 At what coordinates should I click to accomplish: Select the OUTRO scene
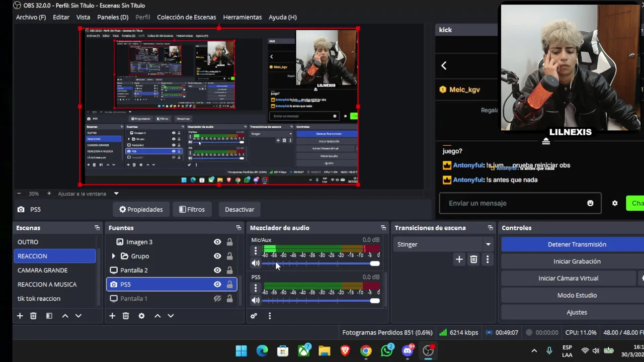[x=55, y=242]
